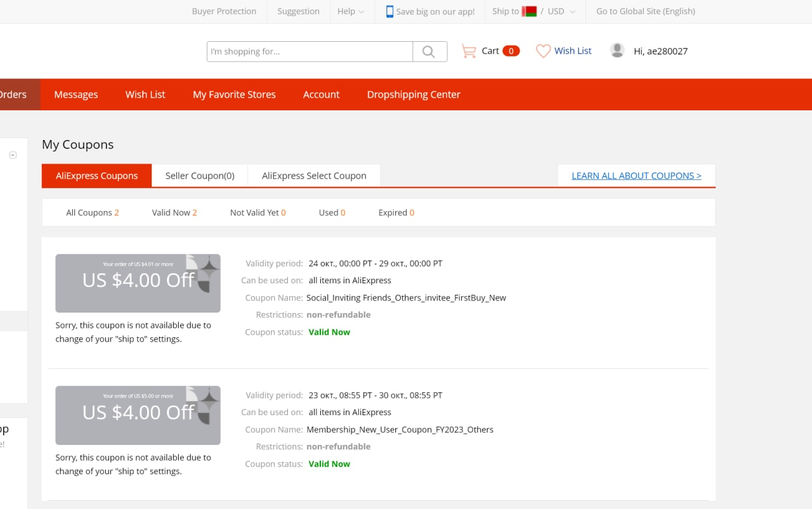Open the Suggestion link

pyautogui.click(x=298, y=11)
